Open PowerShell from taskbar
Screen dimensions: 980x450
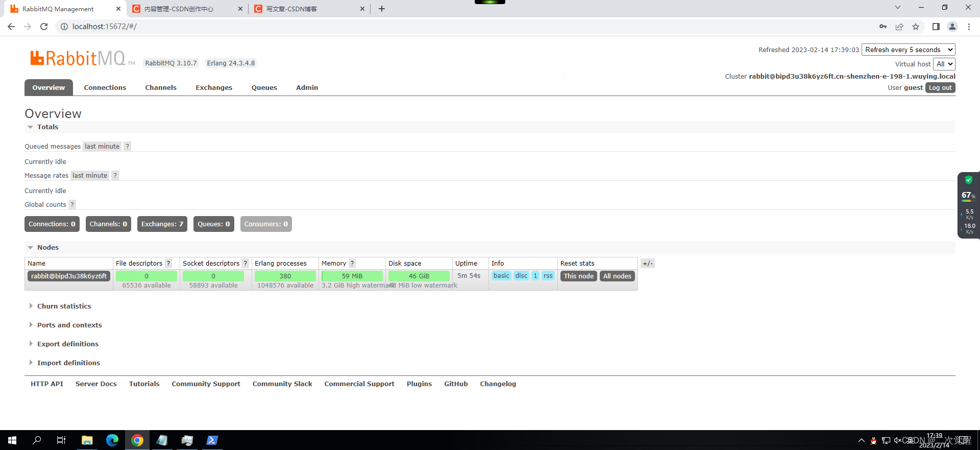point(212,440)
